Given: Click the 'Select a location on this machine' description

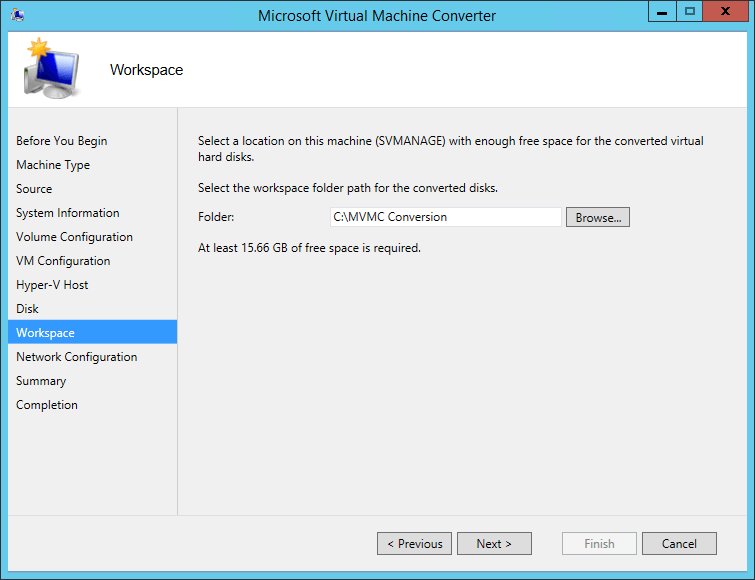Looking at the screenshot, I should 451,149.
